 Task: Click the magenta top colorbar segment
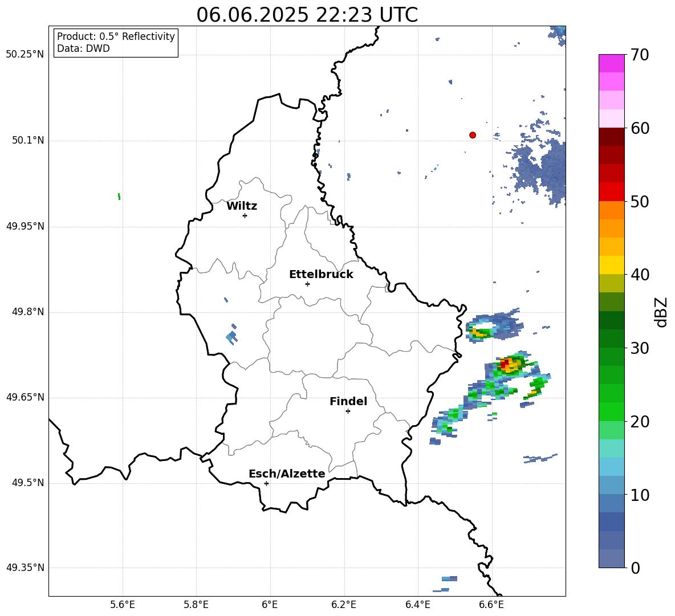coord(611,63)
